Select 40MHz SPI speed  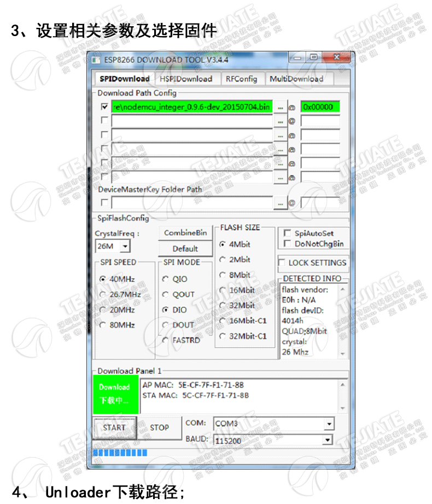(x=118, y=279)
